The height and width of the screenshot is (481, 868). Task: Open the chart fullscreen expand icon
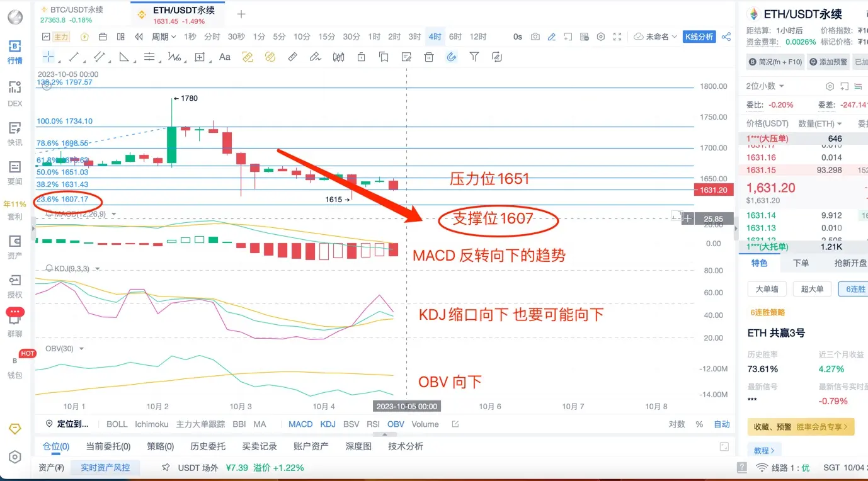(617, 37)
